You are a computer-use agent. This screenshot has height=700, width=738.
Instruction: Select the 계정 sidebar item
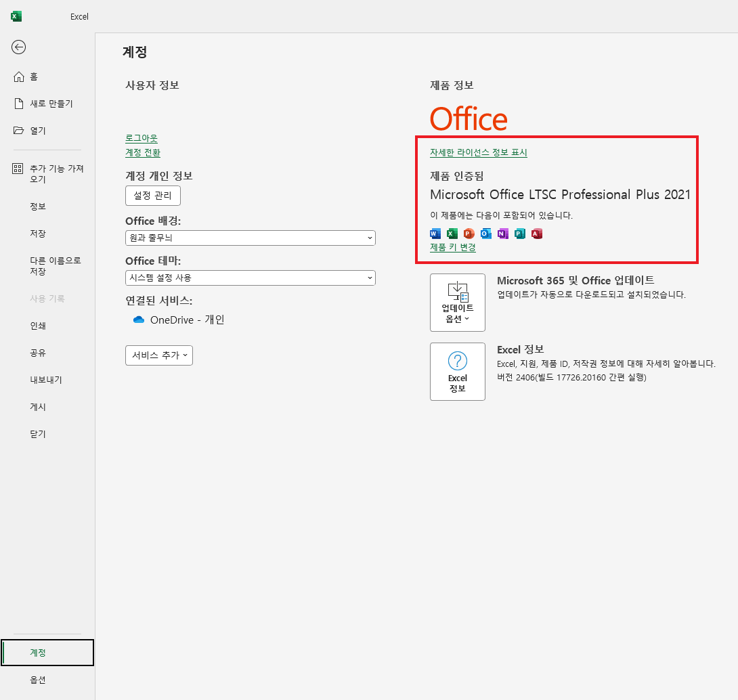coord(47,653)
